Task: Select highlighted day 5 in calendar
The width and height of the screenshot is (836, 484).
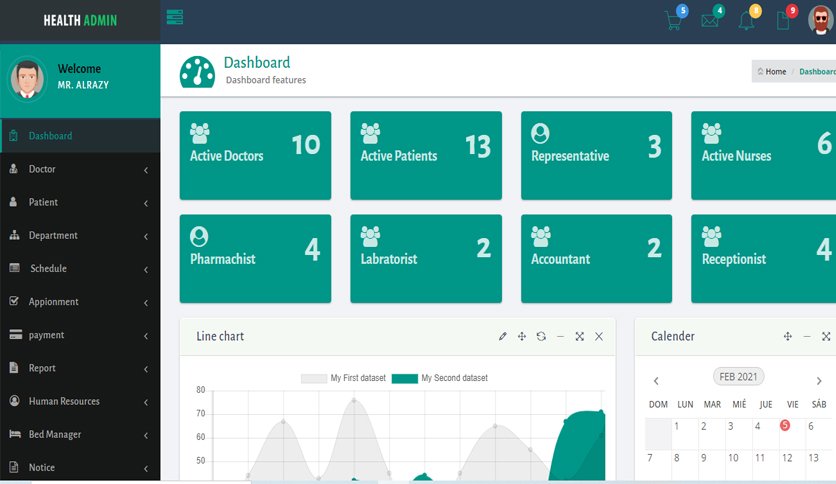Action: (785, 425)
